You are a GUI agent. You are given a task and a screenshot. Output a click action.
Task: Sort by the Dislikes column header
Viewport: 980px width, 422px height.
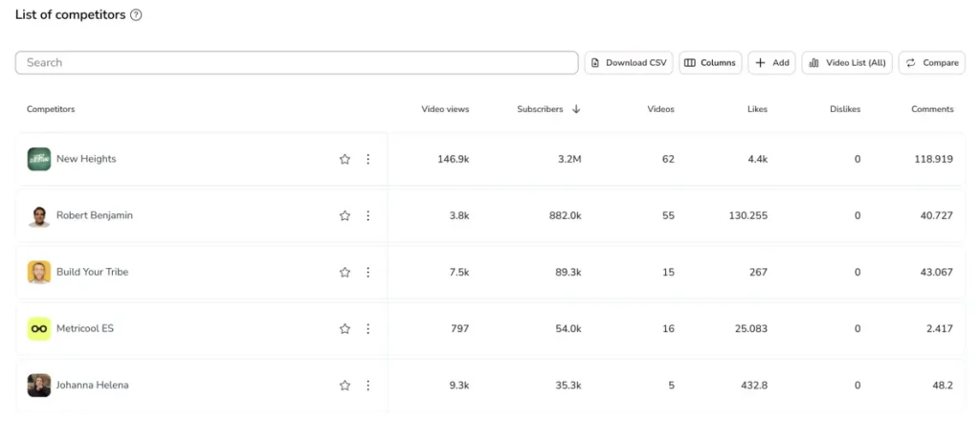[845, 109]
